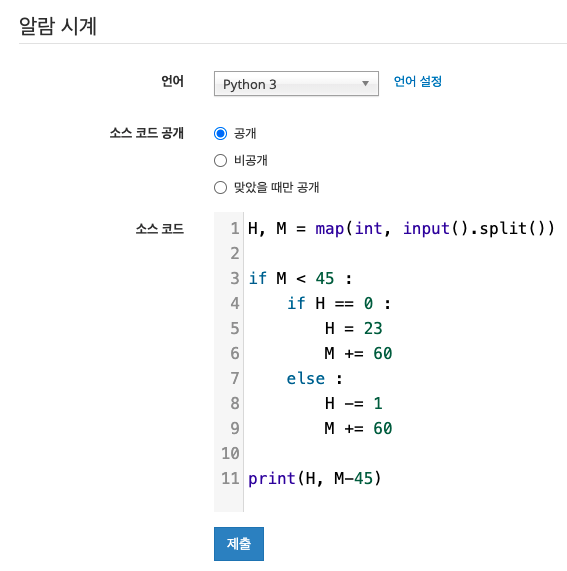567x571 pixels.
Task: Click code line 5 'H = 23'
Action: [x=354, y=328]
